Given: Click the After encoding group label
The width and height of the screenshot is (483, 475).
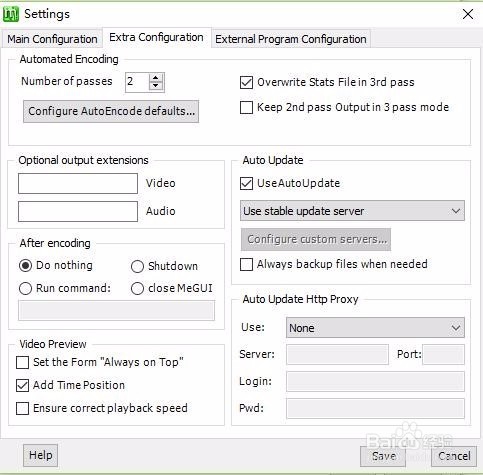Looking at the screenshot, I should tap(55, 243).
